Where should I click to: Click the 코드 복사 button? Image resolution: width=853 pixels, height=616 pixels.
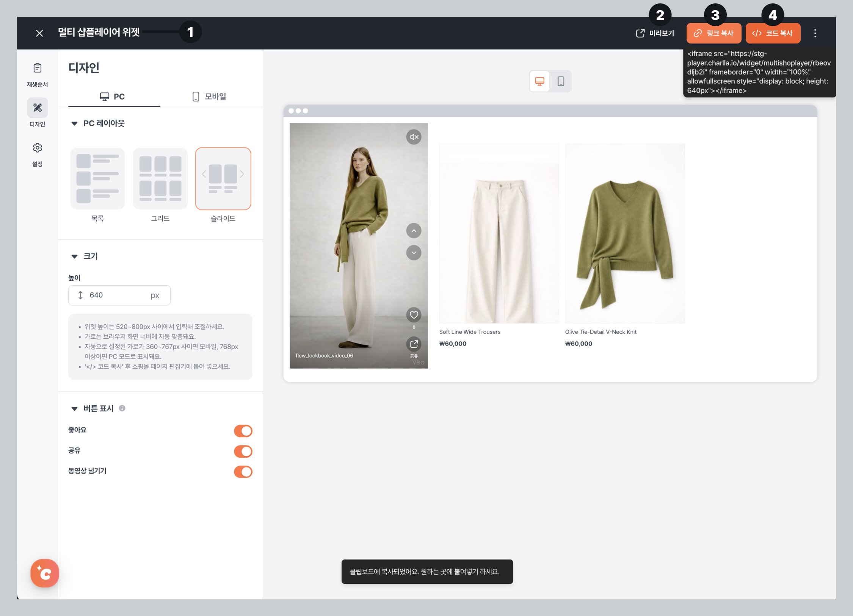tap(773, 33)
